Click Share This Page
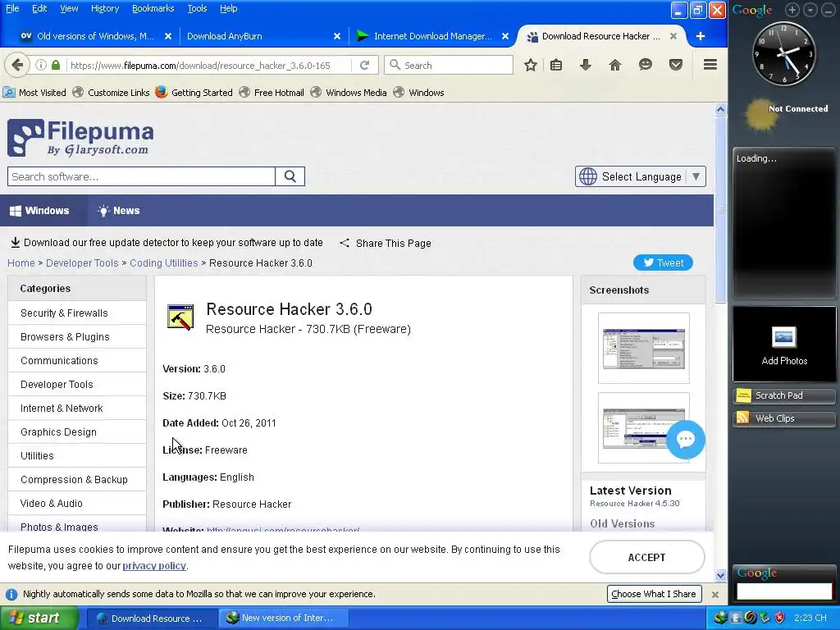 click(x=386, y=243)
